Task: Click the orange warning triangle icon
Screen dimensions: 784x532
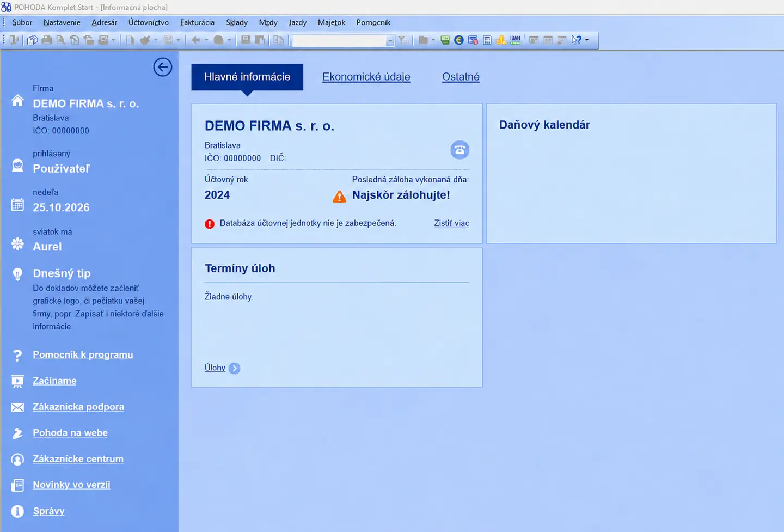Action: pos(339,197)
